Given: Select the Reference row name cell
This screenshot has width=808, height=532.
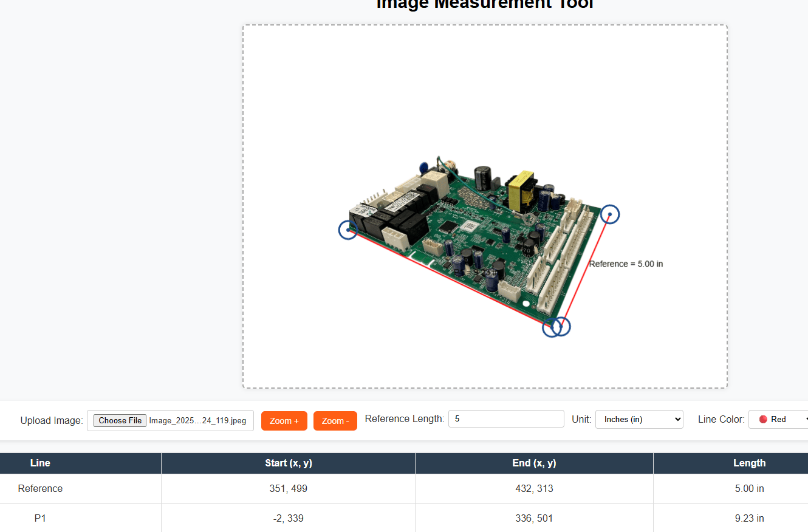Looking at the screenshot, I should click(40, 488).
